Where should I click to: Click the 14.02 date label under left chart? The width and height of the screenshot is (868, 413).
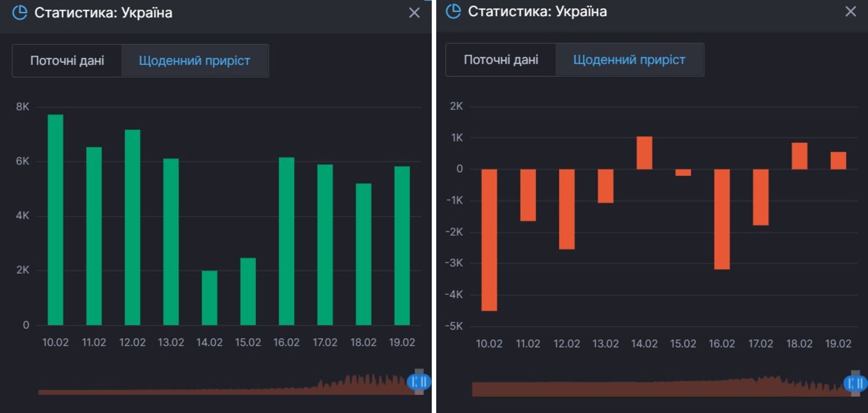click(209, 342)
